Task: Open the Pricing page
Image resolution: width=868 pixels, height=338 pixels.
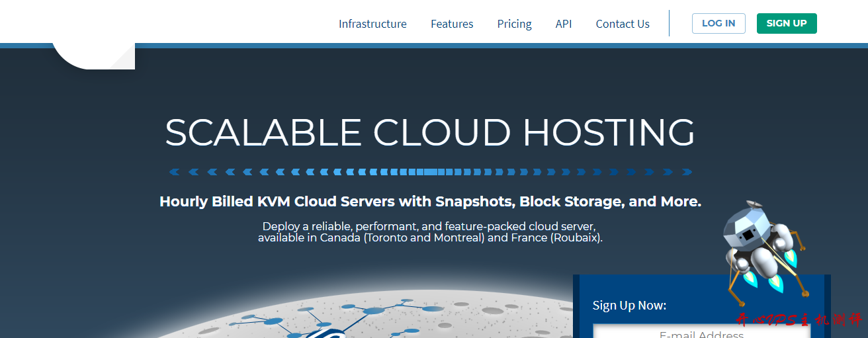Action: (x=514, y=24)
